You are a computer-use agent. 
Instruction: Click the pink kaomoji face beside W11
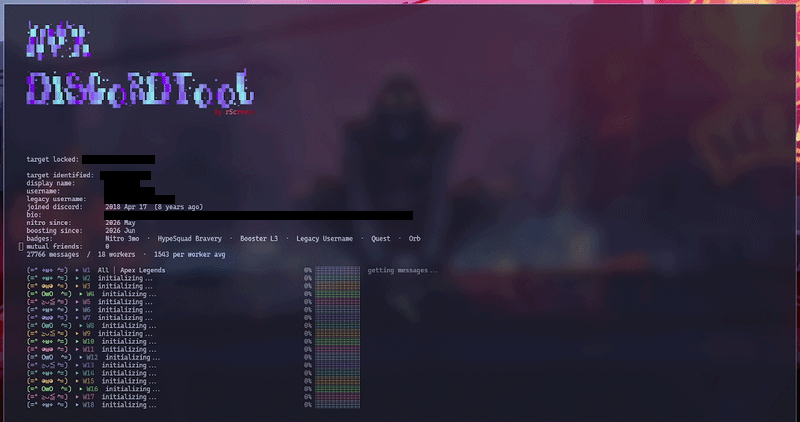tap(47, 350)
